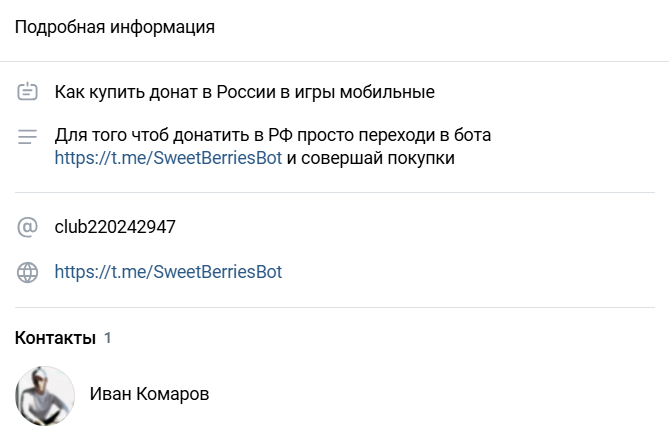Screen dimensions: 669x444
Task: Open the Иван Комаров contact name
Action: pyautogui.click(x=149, y=394)
